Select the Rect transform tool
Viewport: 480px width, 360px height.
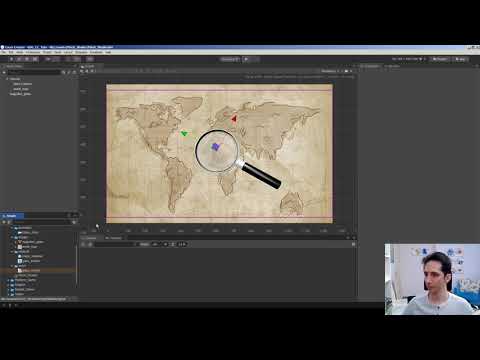click(x=35, y=59)
